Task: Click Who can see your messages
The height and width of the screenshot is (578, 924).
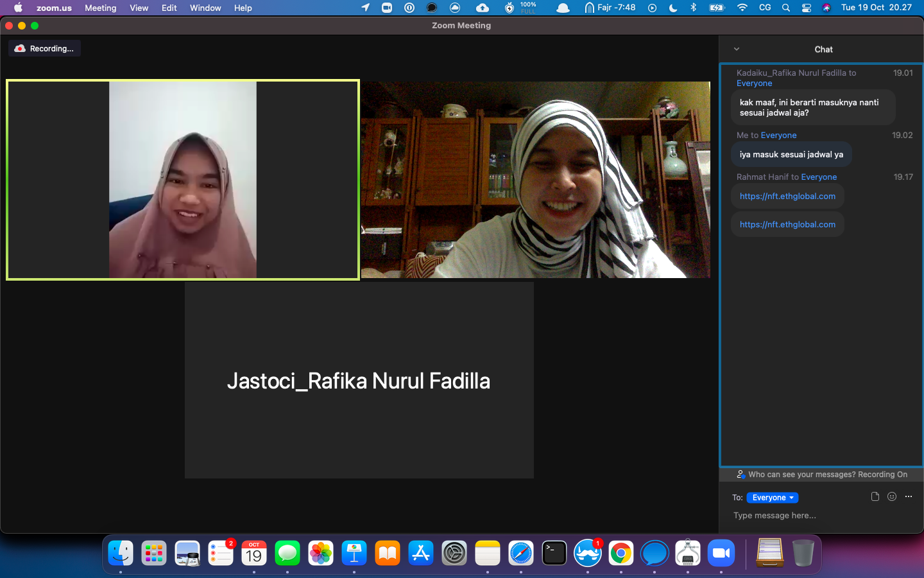Action: (821, 475)
